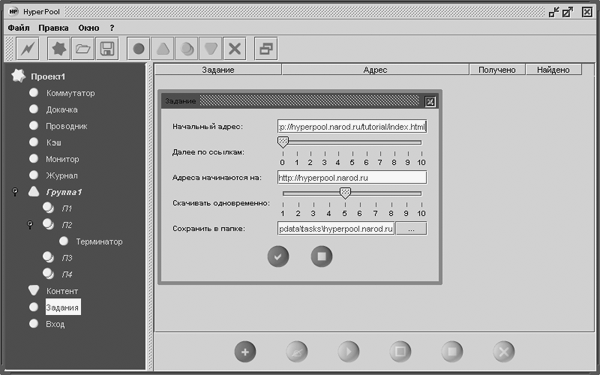Click the double-circle filter toolbar icon
Screen dimensions: 600x375
coord(187,49)
